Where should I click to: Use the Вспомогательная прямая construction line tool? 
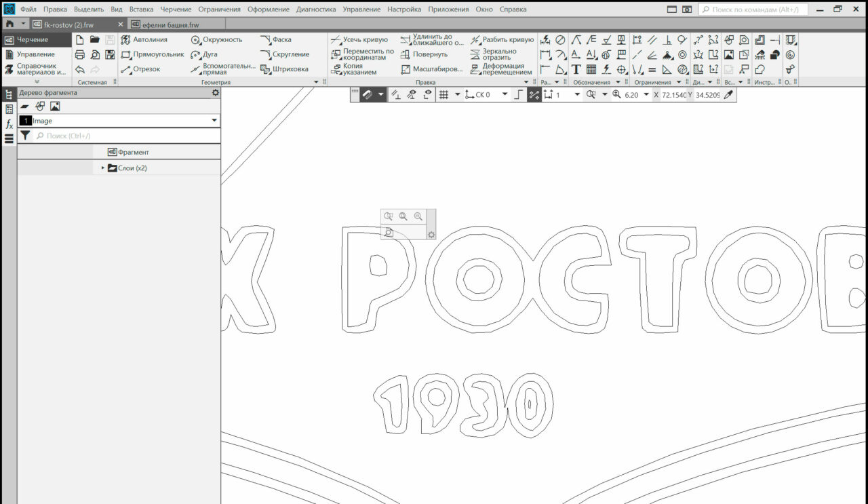[x=223, y=69]
